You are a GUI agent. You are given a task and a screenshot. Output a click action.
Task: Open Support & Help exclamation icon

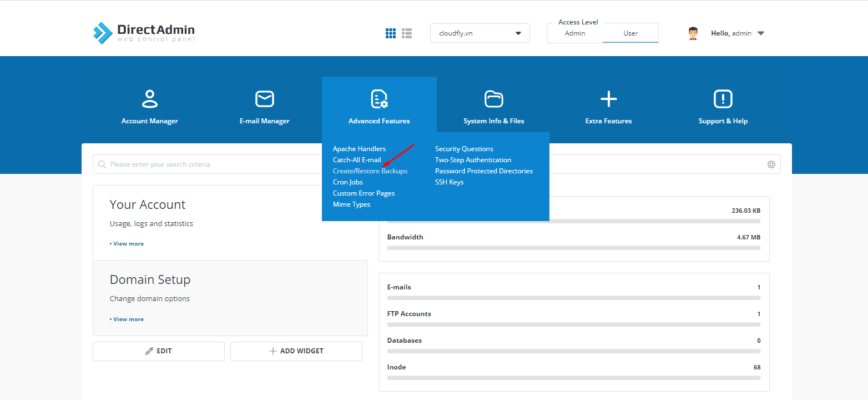[723, 99]
